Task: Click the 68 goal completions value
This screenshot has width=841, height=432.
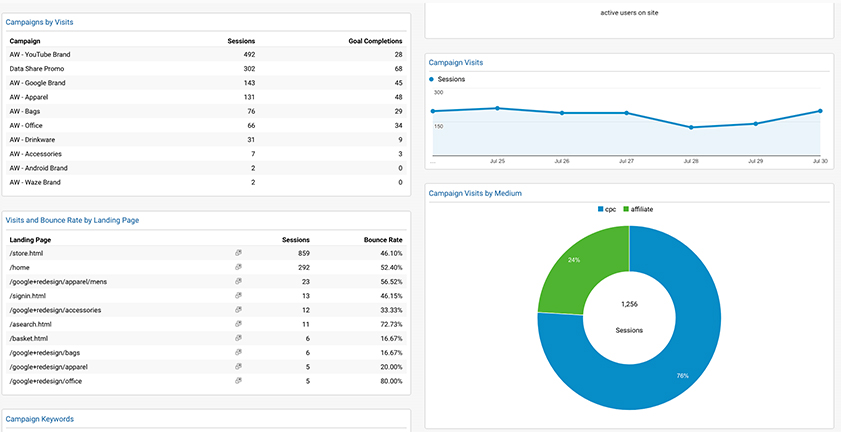Action: (x=399, y=69)
